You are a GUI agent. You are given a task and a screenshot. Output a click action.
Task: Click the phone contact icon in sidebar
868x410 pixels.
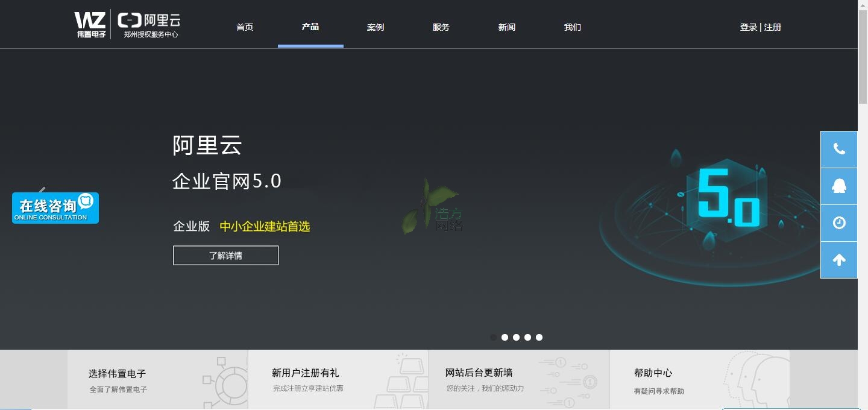(x=838, y=150)
